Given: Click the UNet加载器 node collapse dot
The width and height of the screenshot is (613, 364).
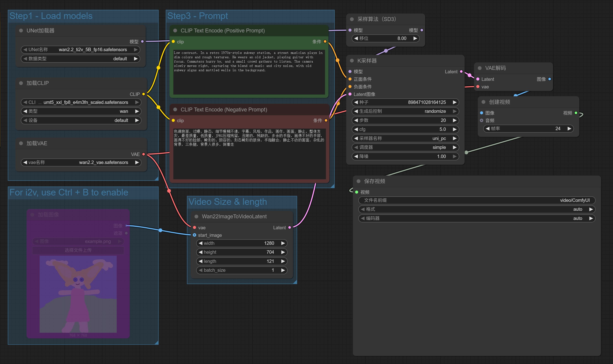Looking at the screenshot, I should click(21, 31).
